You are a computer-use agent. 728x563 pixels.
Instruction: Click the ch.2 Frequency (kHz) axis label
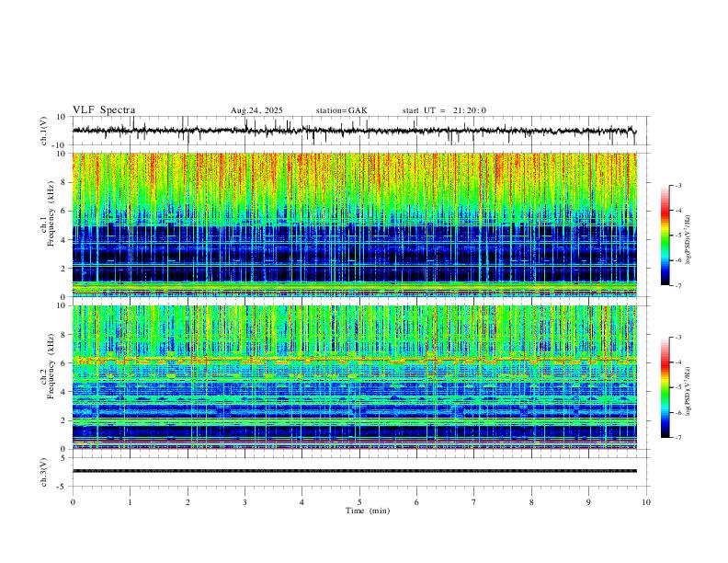click(x=47, y=366)
